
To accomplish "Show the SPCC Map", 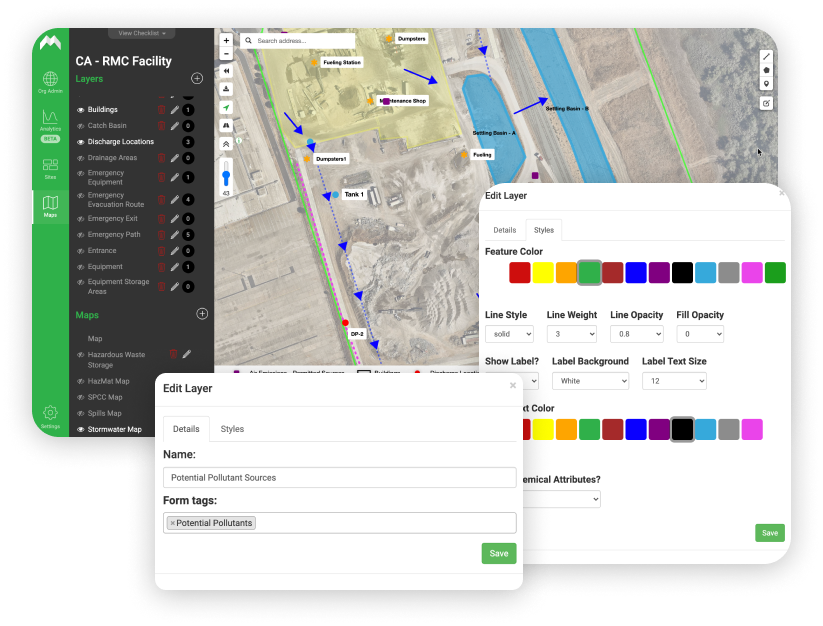I will coord(81,397).
